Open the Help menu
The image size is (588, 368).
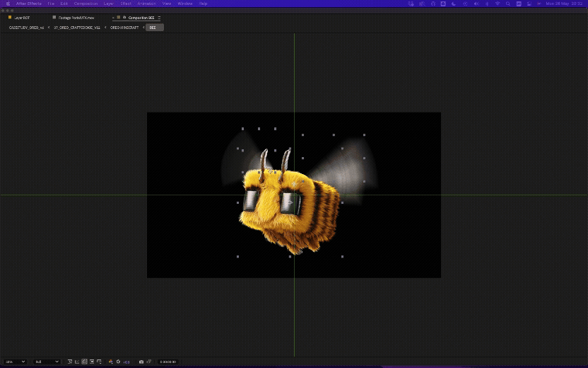(x=203, y=4)
